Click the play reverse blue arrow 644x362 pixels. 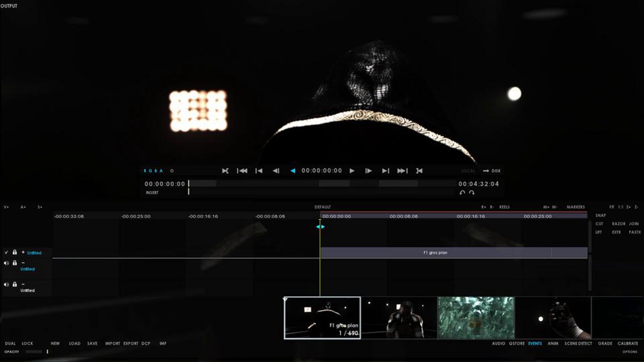pos(293,171)
